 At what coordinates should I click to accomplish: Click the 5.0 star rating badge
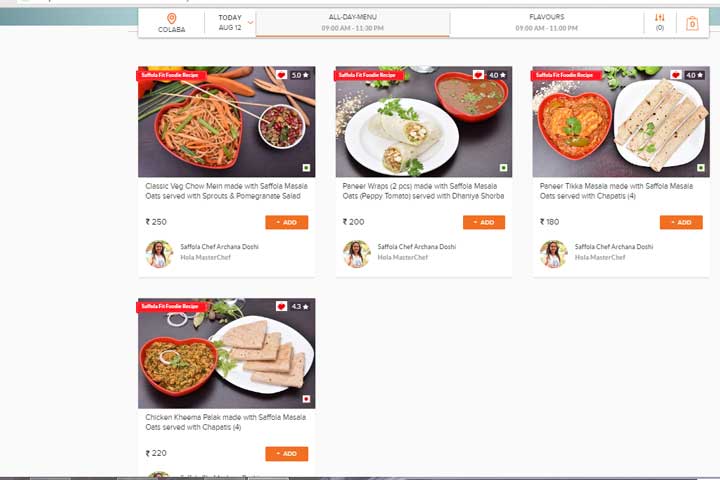point(300,75)
